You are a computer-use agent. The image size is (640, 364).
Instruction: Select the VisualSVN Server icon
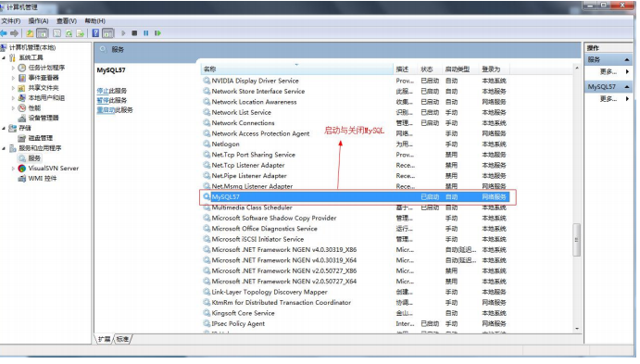tap(22, 169)
